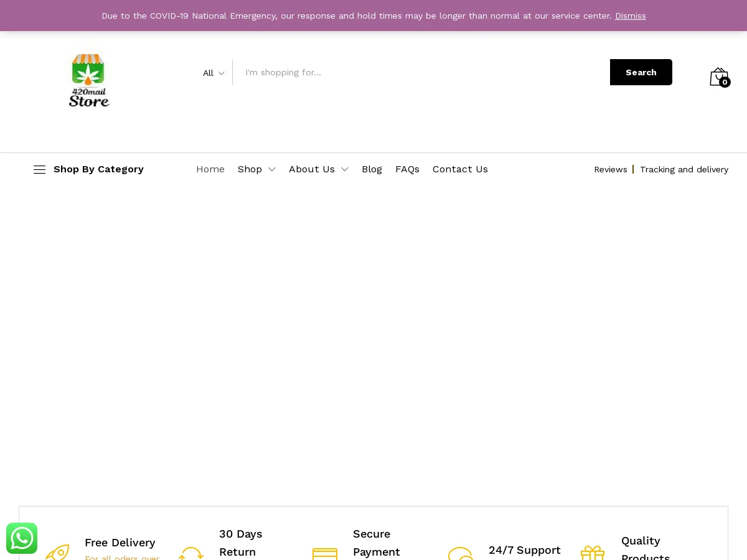Click the Search button
The width and height of the screenshot is (747, 560).
pyautogui.click(x=641, y=72)
